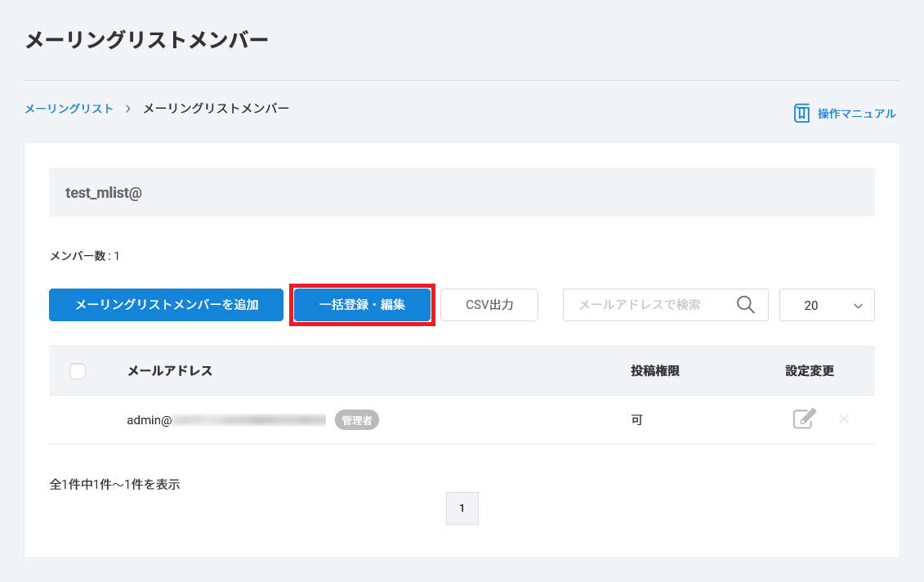Export members with CSV出力 button

(x=489, y=305)
